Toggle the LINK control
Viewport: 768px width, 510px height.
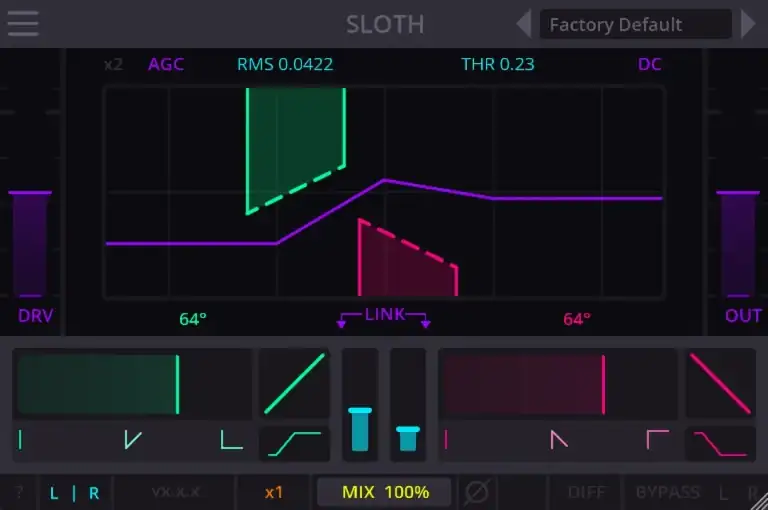point(384,316)
